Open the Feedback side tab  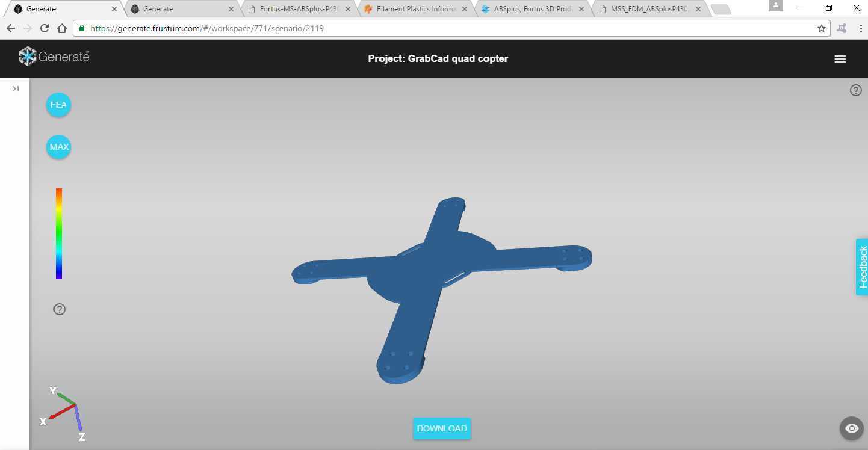tap(862, 267)
